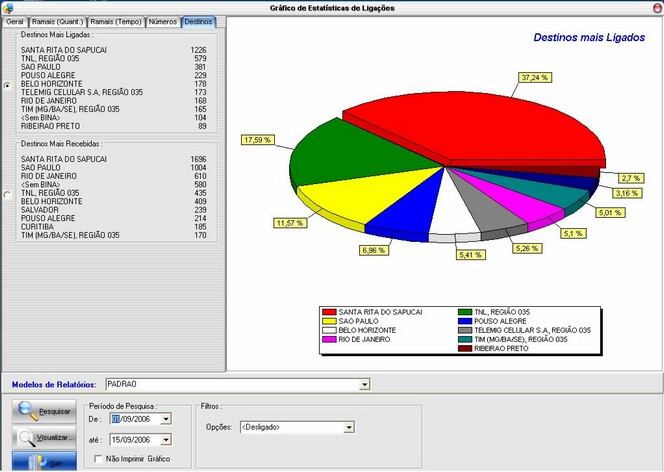Open the Geral tab

click(15, 22)
